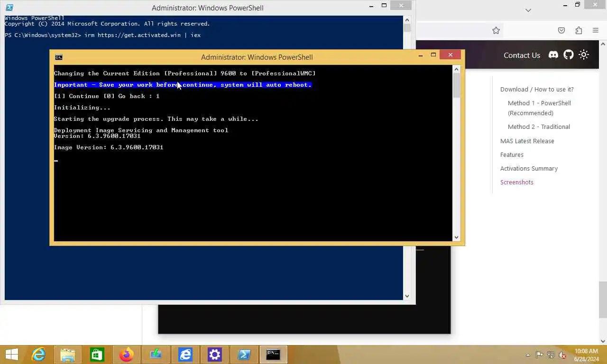
Task: Click up arrow of blue PowerShell scrollbar
Action: coord(407,20)
